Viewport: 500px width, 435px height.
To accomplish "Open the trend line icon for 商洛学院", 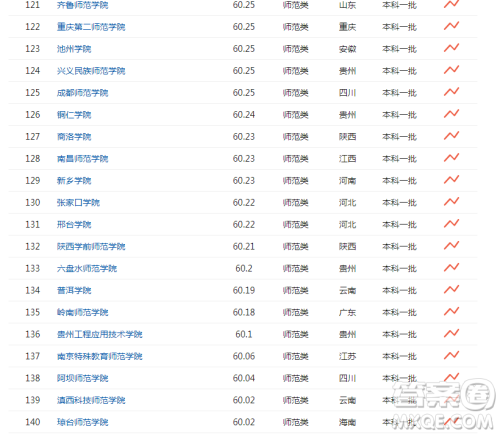I will pyautogui.click(x=451, y=136).
